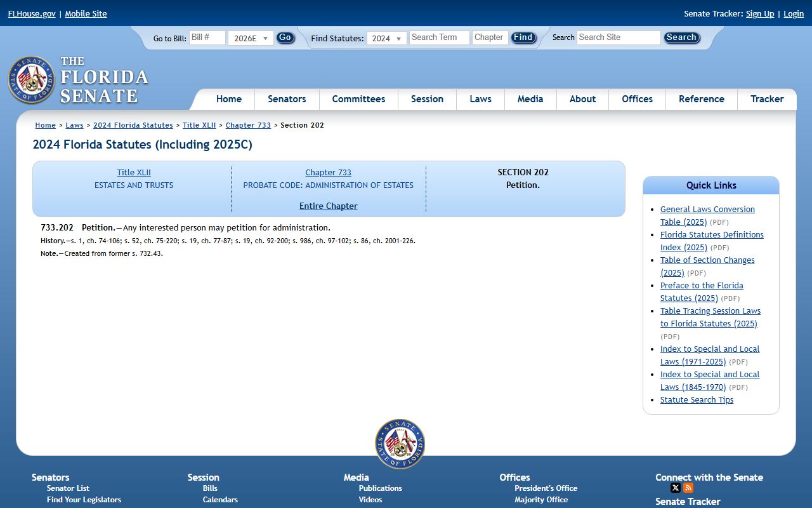Open the Mobile Site link
Image resolution: width=812 pixels, height=508 pixels.
[86, 13]
